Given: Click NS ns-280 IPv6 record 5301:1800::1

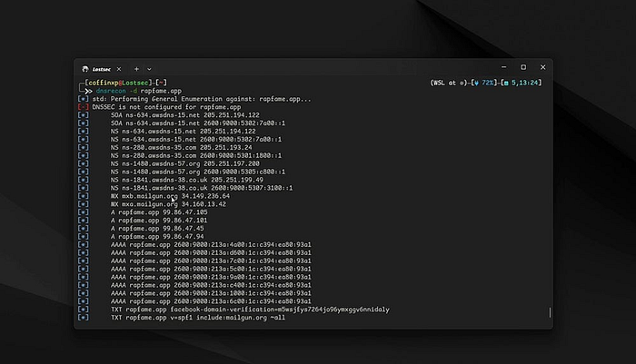Looking at the screenshot, I should point(196,155).
